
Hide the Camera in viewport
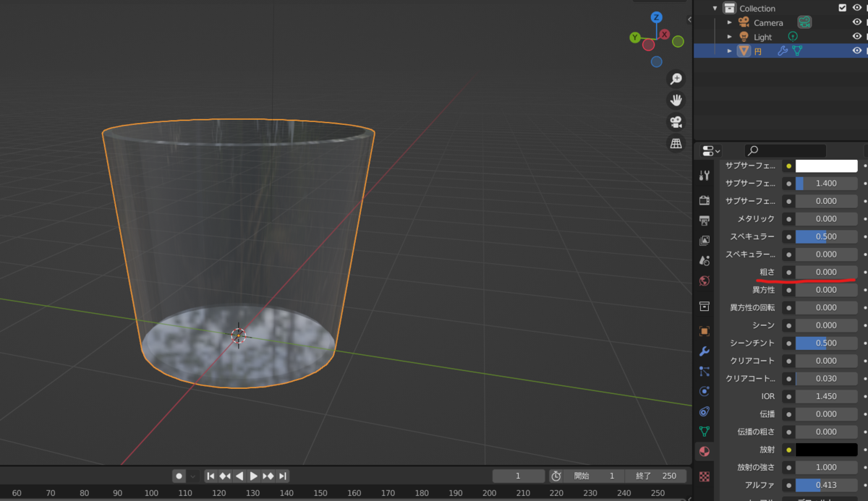click(x=857, y=22)
